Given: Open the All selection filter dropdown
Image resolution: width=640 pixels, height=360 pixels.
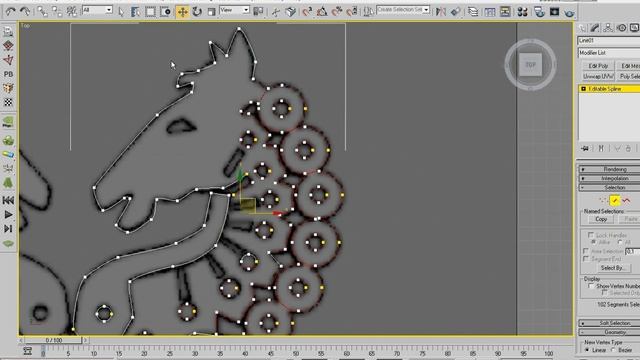Looking at the screenshot, I should pos(97,10).
